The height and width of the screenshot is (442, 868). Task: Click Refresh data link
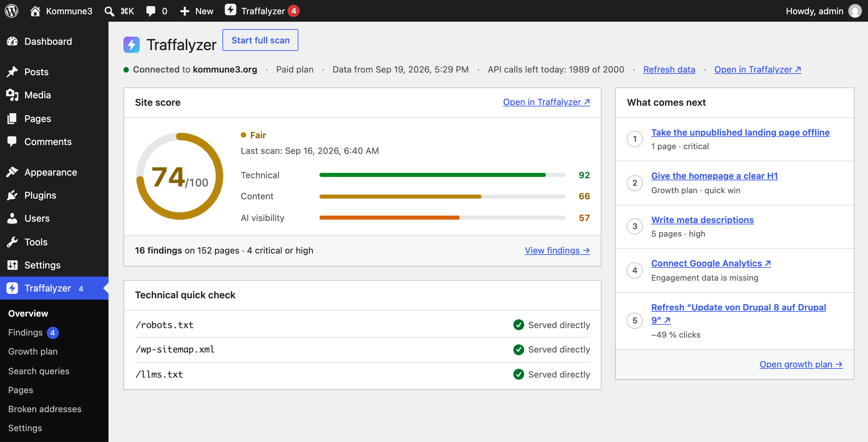pyautogui.click(x=669, y=69)
